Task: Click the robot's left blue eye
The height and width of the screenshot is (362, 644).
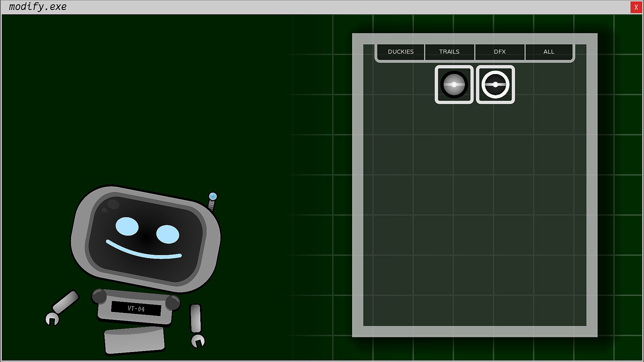Action: pyautogui.click(x=127, y=226)
